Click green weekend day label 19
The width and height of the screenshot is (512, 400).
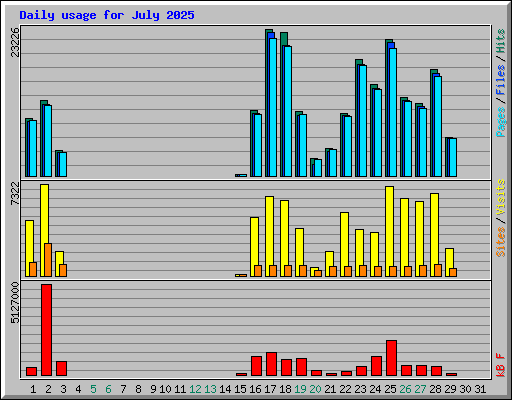300,389
